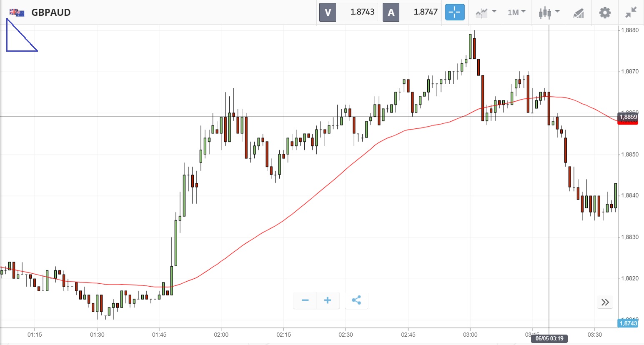The image size is (644, 345).
Task: Zoom out the chart with minus
Action: [305, 300]
